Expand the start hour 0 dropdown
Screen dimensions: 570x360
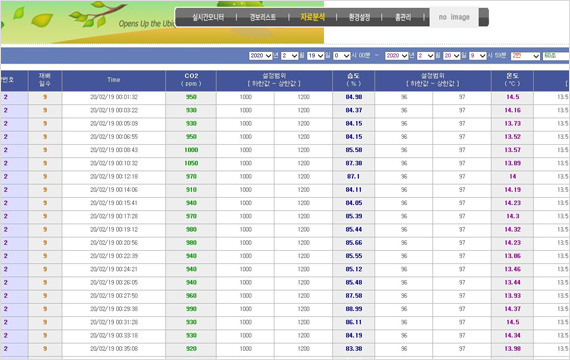(342, 56)
